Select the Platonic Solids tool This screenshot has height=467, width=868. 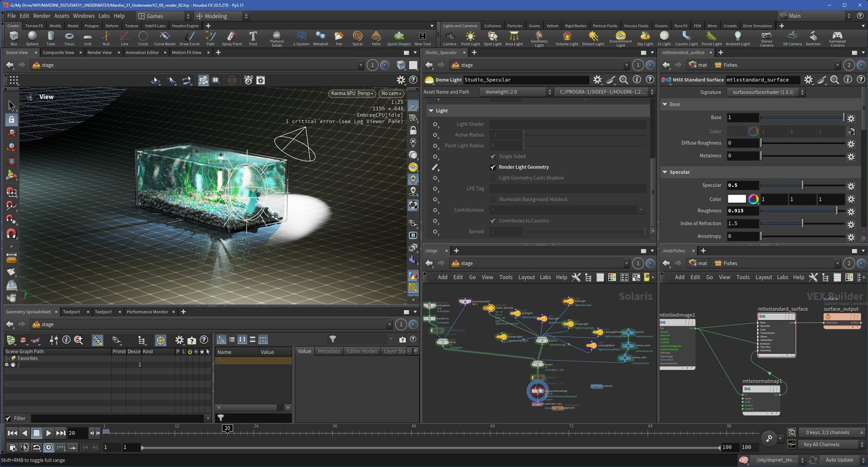(x=277, y=39)
